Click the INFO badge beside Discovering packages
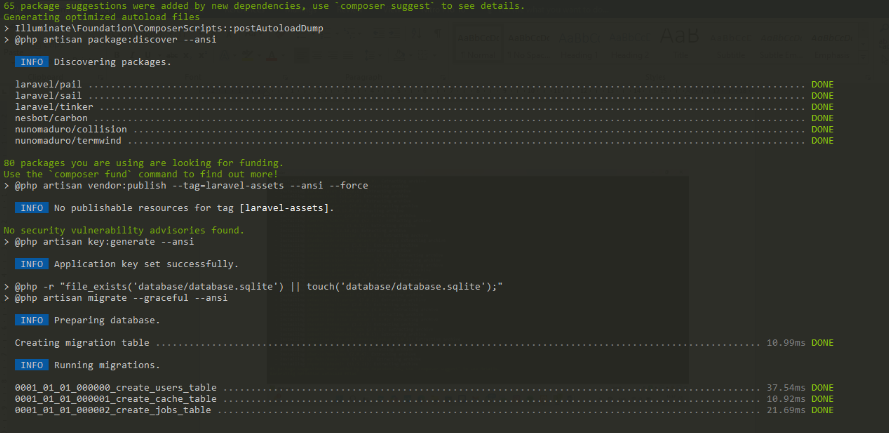Screen dimensions: 889x433 [x=31, y=62]
